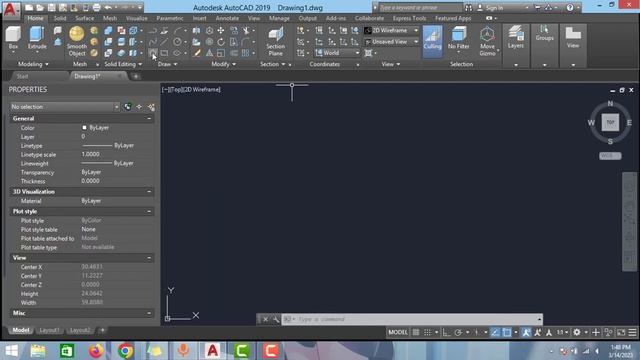Click the Undo arrow in quick access toolbar

(x=108, y=7)
